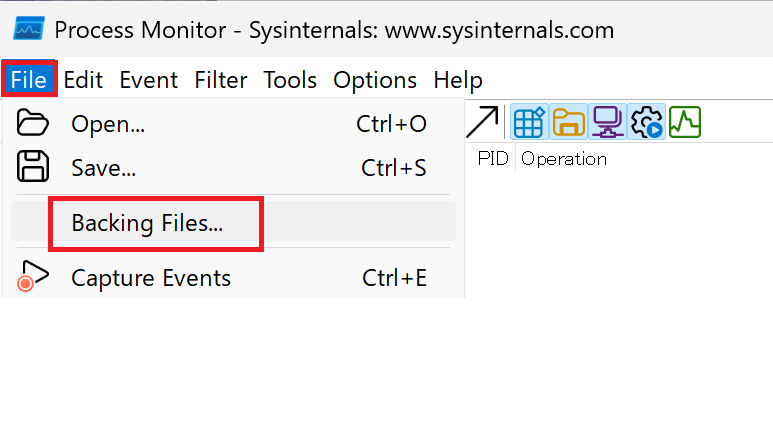This screenshot has height=421, width=773.
Task: Open the Options menu
Action: (375, 80)
